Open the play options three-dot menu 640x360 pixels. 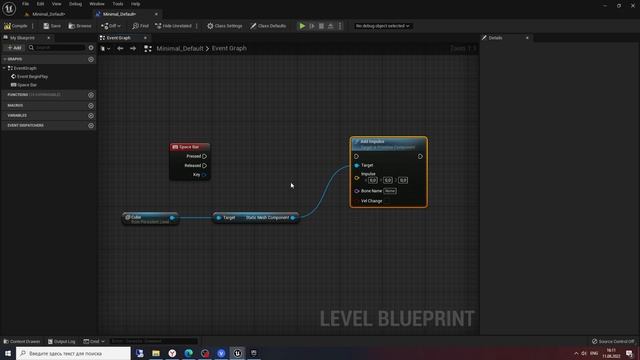pyautogui.click(x=340, y=26)
